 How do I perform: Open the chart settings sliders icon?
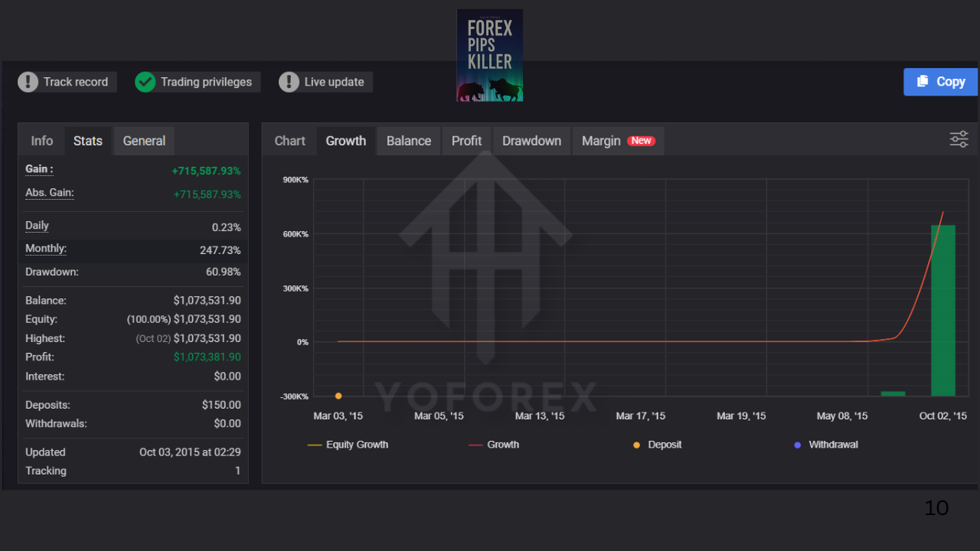[959, 139]
